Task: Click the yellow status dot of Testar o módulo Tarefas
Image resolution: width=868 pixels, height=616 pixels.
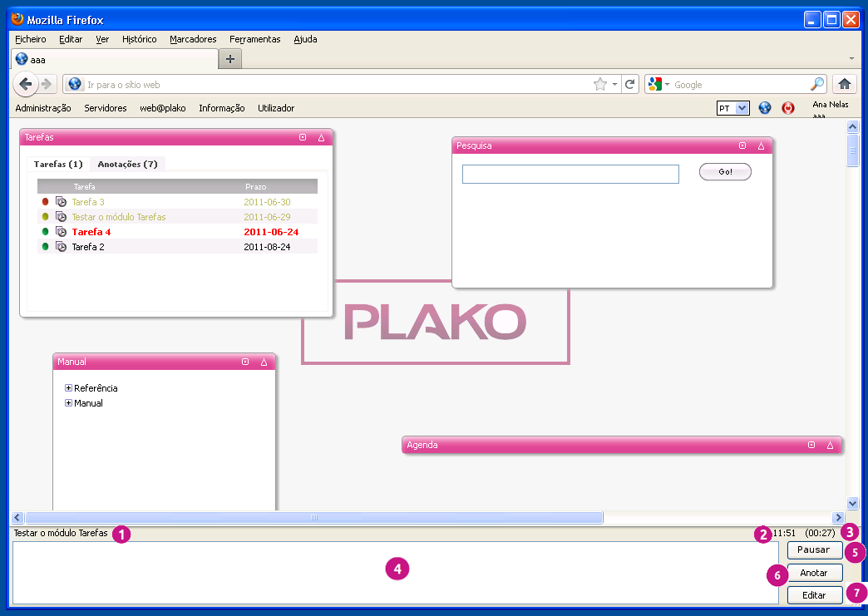Action: pos(46,216)
